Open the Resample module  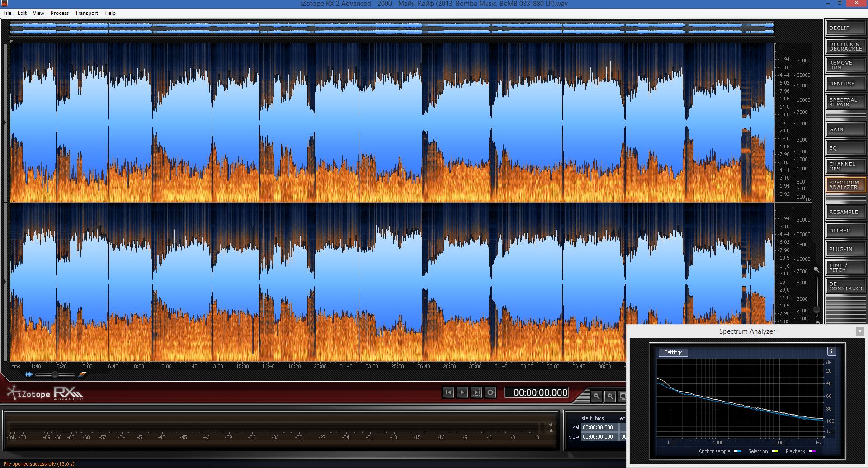pos(845,212)
